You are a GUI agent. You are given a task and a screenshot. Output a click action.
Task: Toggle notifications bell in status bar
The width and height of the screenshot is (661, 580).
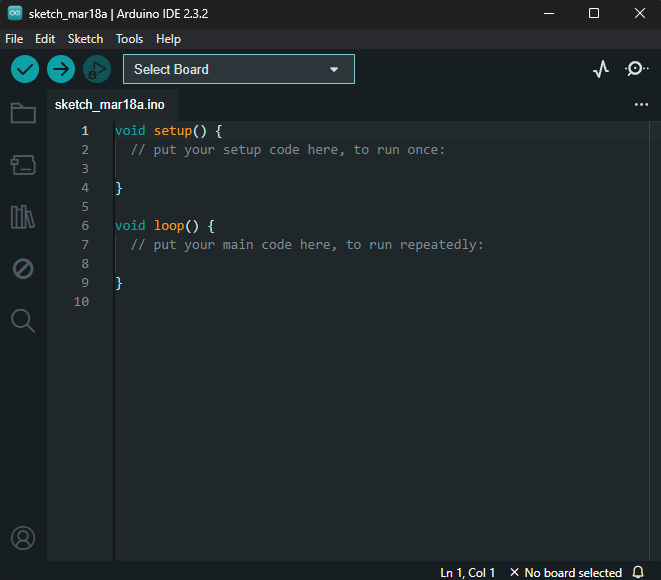pyautogui.click(x=638, y=572)
